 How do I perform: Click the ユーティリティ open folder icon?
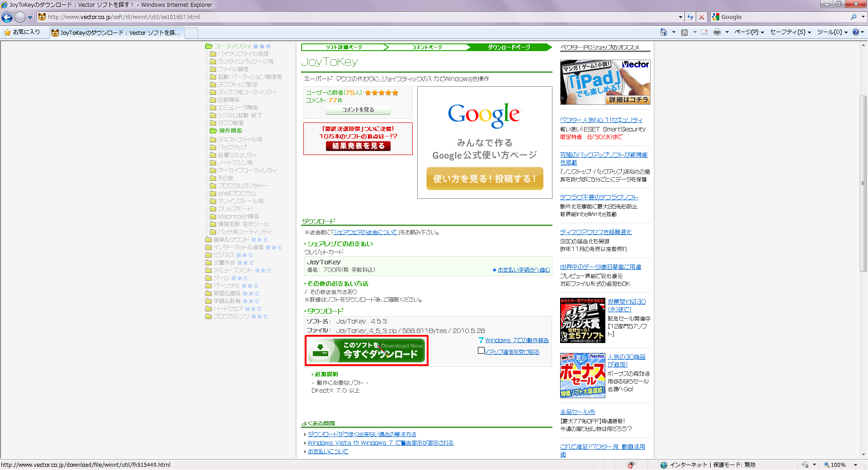coord(208,46)
